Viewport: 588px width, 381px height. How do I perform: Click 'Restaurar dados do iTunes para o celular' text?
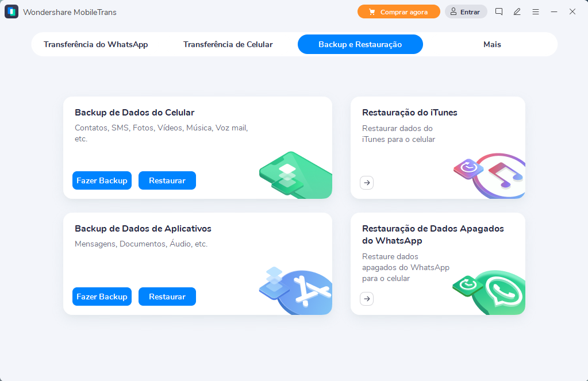point(399,134)
